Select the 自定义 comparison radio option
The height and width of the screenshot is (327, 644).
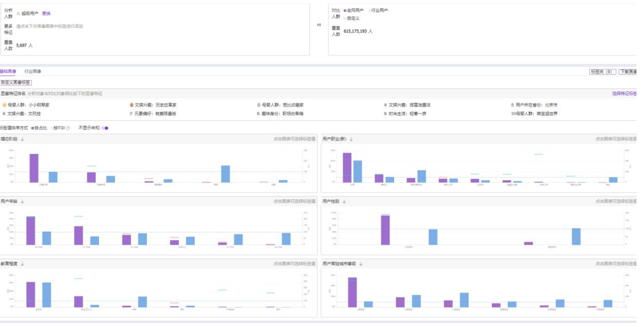[x=345, y=18]
